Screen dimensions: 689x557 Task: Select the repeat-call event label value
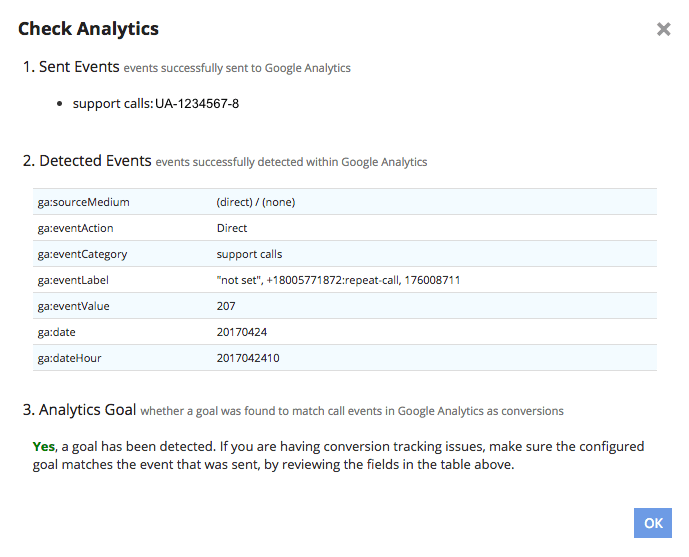[338, 280]
